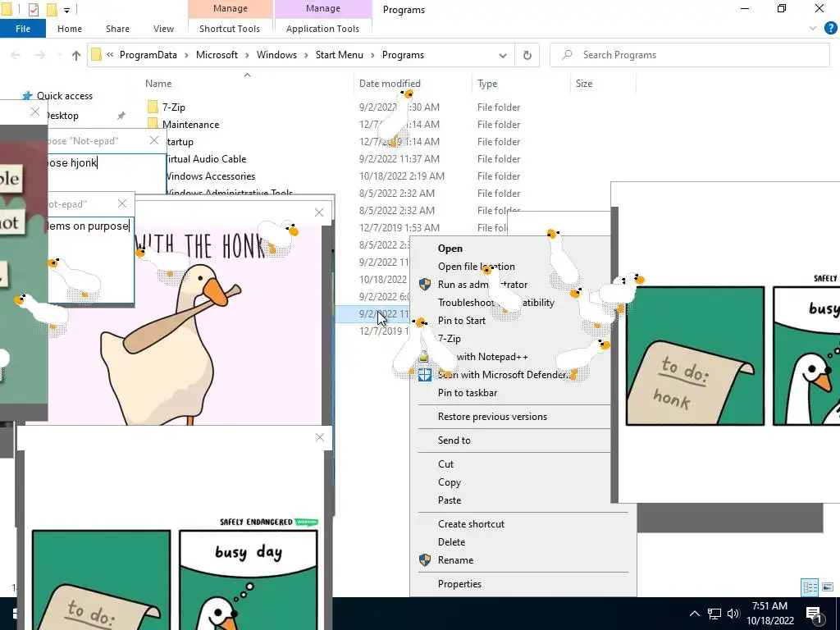Click the New folder quick access icon
Viewport: 840px width, 630px height.
tap(52, 10)
